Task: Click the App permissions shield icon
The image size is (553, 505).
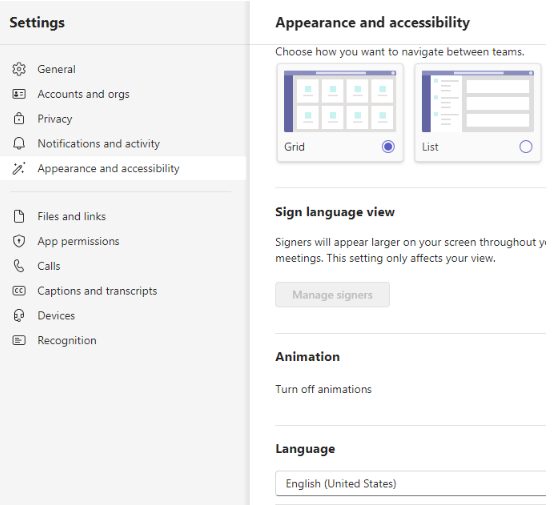Action: click(x=19, y=241)
